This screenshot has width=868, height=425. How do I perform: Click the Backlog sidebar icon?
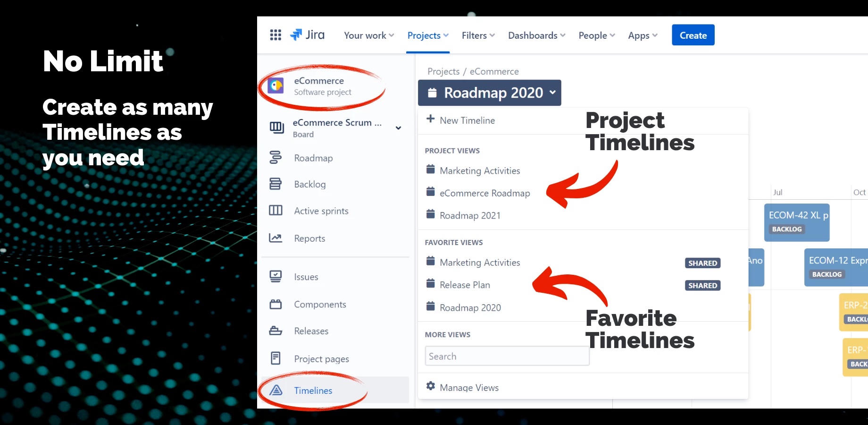click(275, 184)
